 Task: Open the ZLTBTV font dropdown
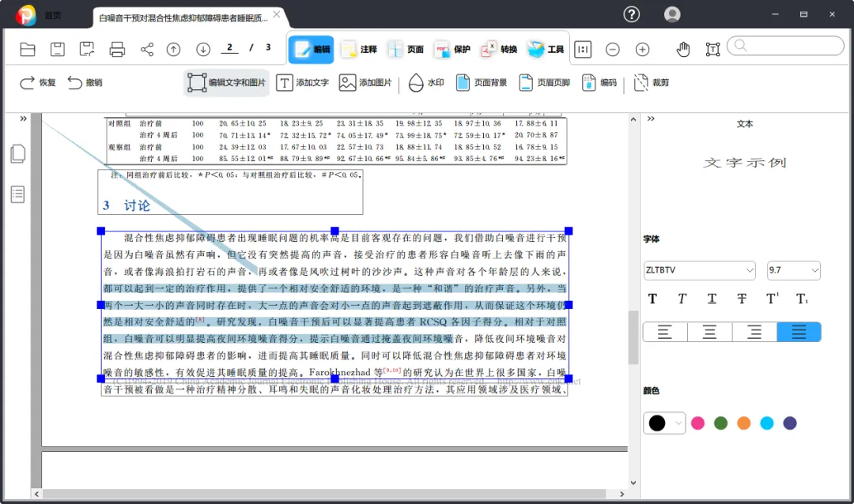699,270
